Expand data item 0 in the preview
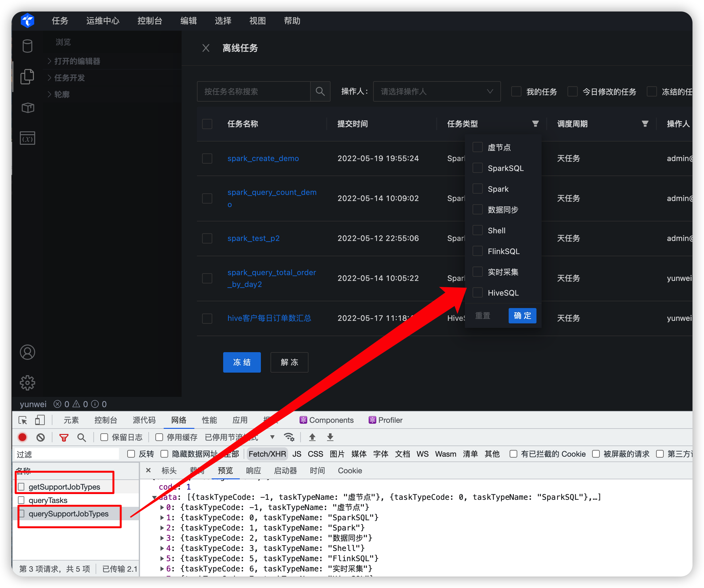The width and height of the screenshot is (704, 588). point(163,507)
